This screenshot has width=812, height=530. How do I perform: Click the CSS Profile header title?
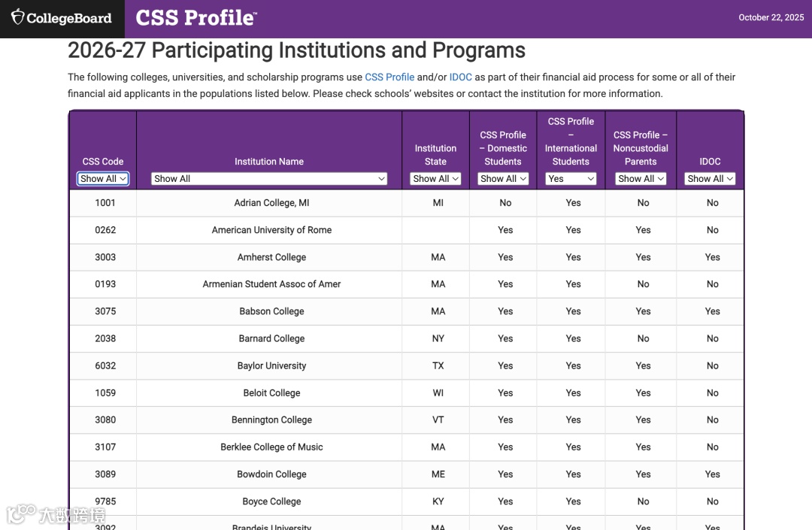coord(196,18)
